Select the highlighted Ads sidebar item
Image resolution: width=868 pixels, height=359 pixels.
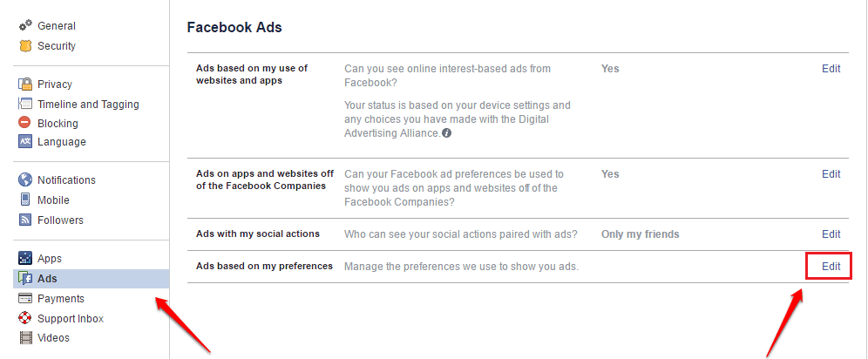pyautogui.click(x=92, y=279)
